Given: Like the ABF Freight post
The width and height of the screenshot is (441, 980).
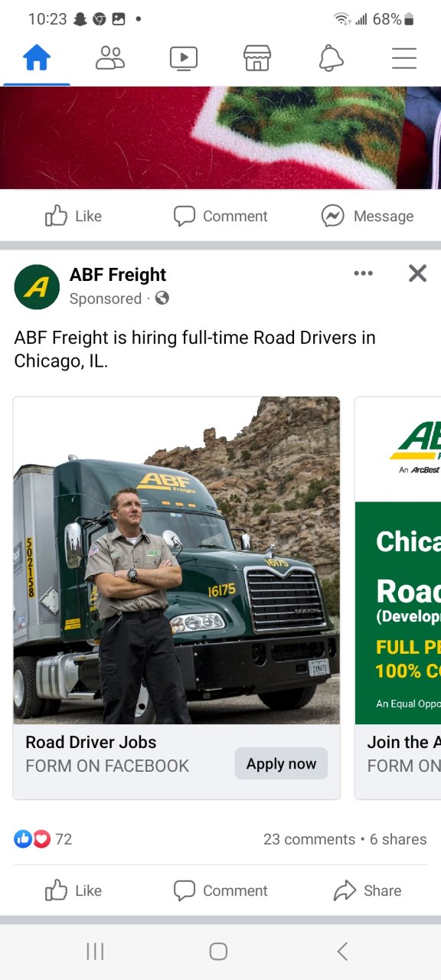Looking at the screenshot, I should click(x=73, y=890).
